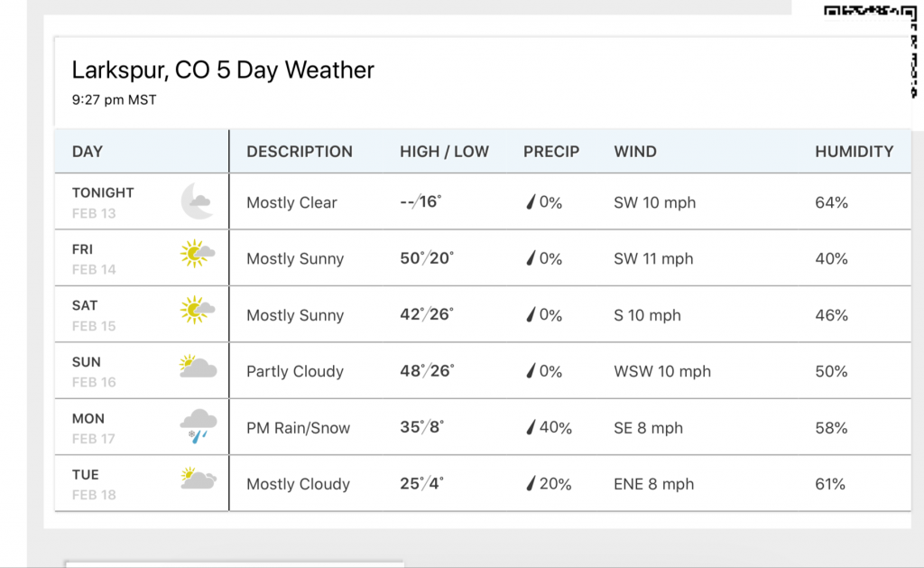The image size is (924, 568).
Task: Click the raindrop icon beside Monday's 40%
Action: tap(531, 427)
